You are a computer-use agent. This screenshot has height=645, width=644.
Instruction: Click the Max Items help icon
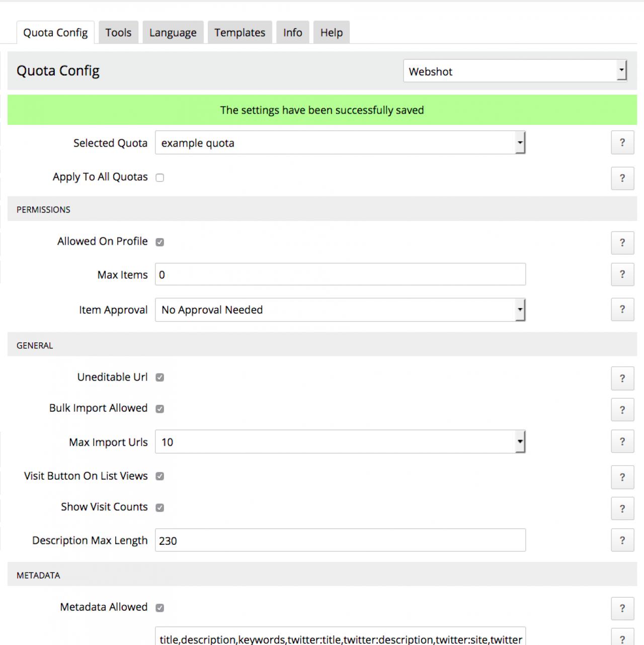(622, 274)
